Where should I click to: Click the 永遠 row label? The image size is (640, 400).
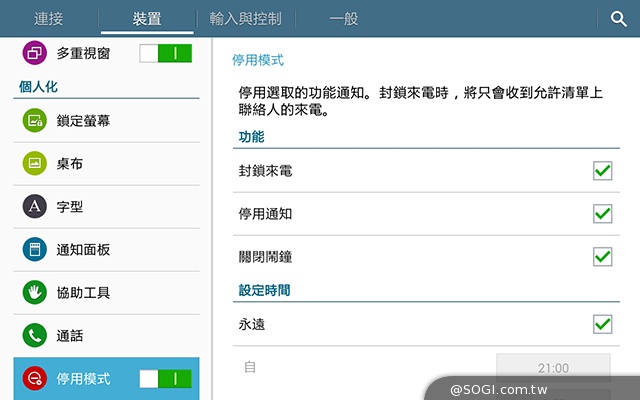(x=252, y=324)
